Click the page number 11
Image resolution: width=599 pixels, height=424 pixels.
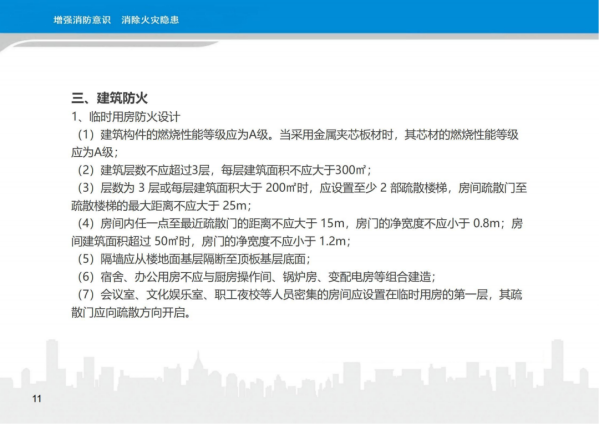(37, 399)
